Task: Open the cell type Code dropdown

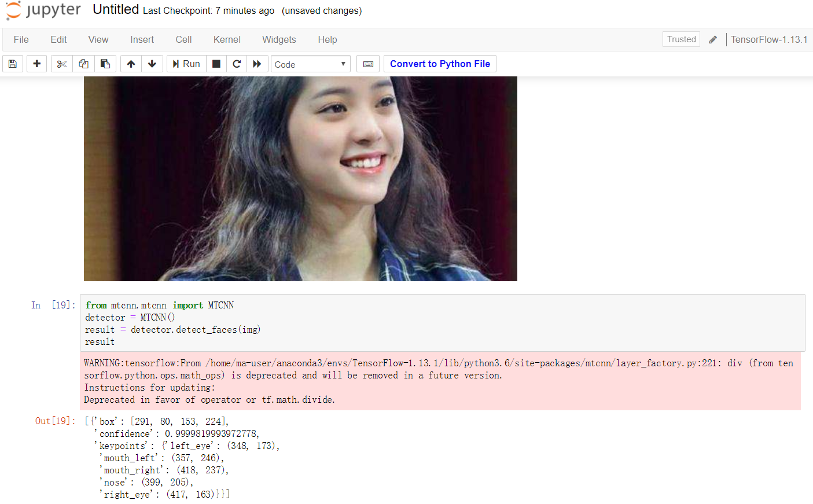Action: pyautogui.click(x=311, y=64)
